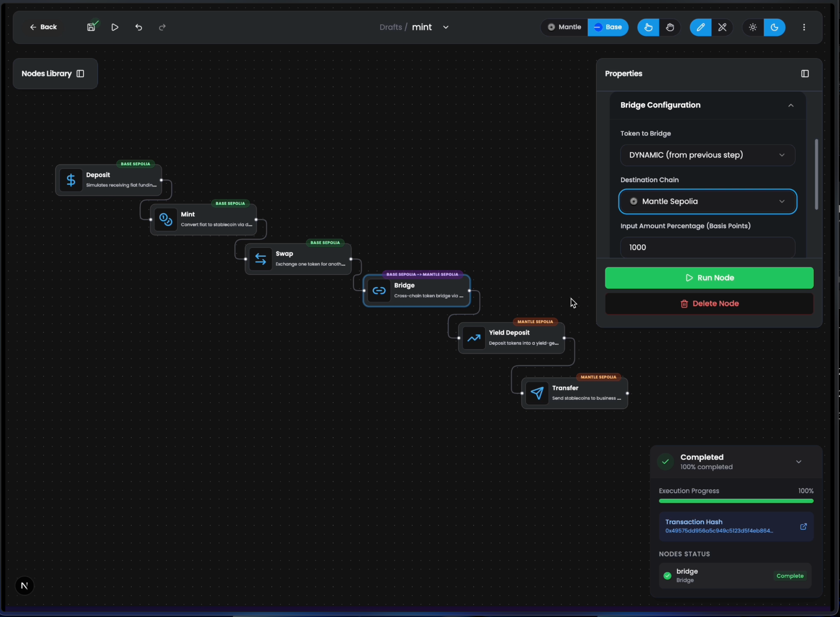
Task: Open the three-dot more options menu
Action: (804, 27)
